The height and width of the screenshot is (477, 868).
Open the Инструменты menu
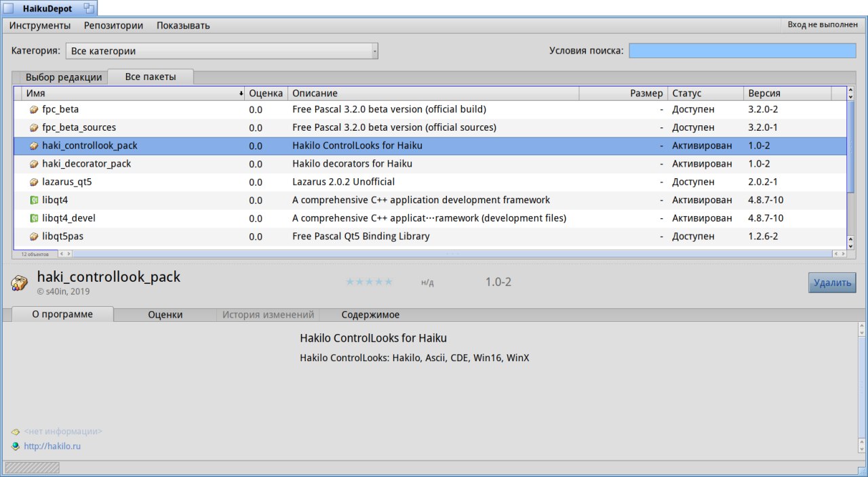click(40, 26)
